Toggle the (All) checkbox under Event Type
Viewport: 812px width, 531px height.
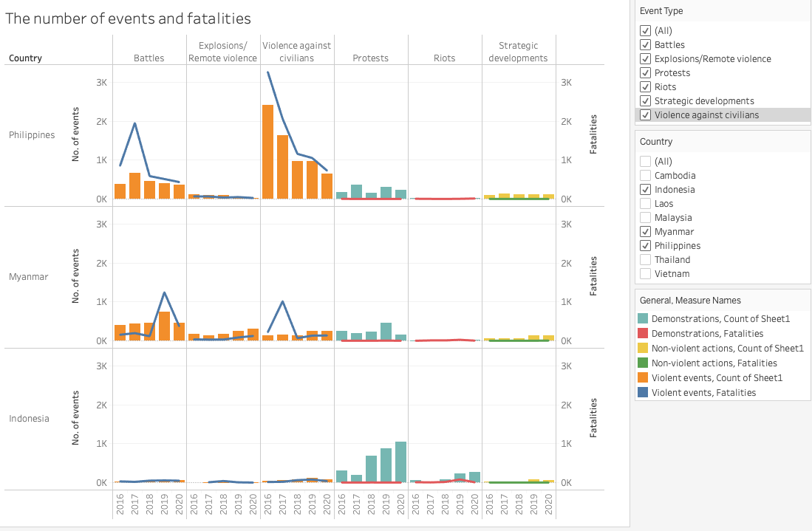coord(646,31)
